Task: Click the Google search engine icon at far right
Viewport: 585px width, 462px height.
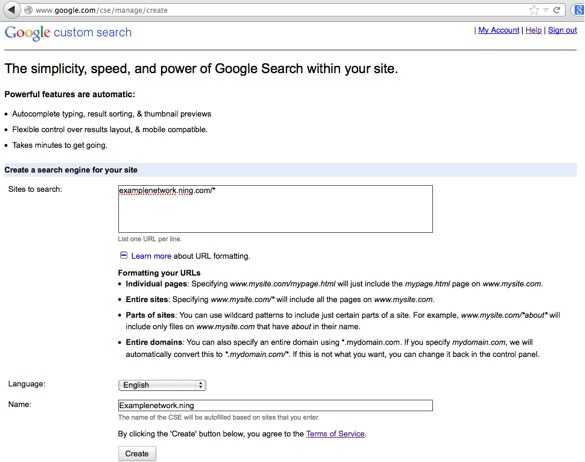Action: [x=579, y=10]
